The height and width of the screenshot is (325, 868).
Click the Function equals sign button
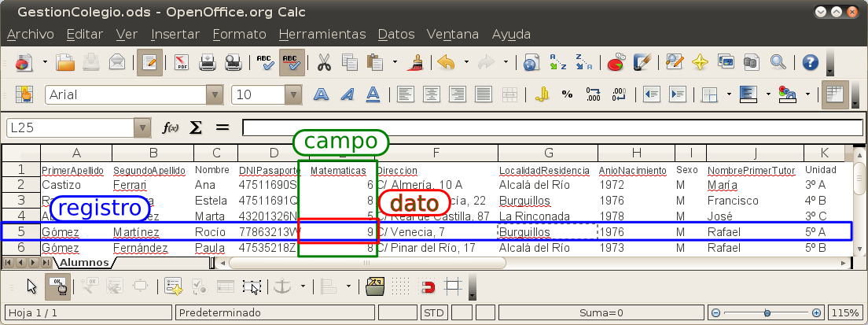pos(222,128)
